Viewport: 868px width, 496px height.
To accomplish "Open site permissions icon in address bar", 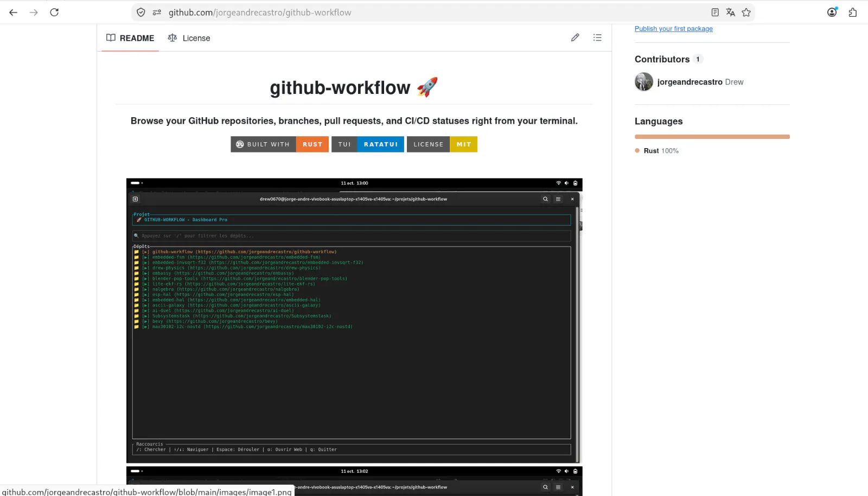I will (x=157, y=12).
